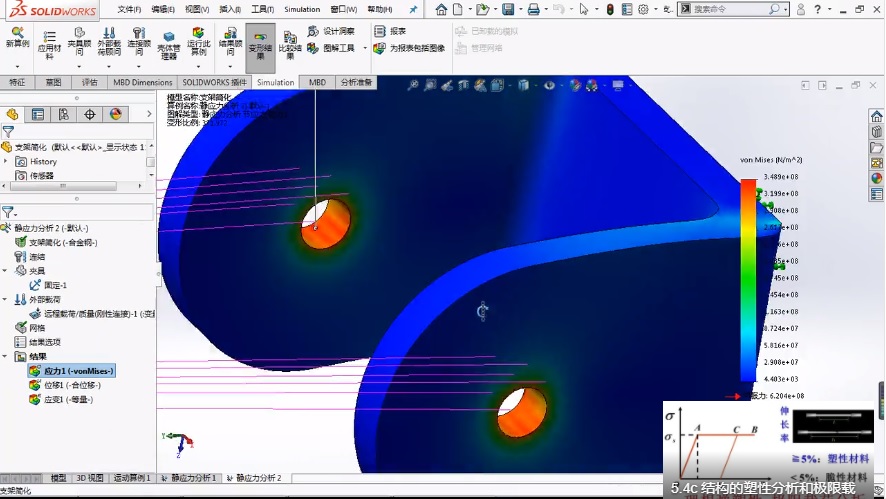Expand the History tree node

[6, 162]
